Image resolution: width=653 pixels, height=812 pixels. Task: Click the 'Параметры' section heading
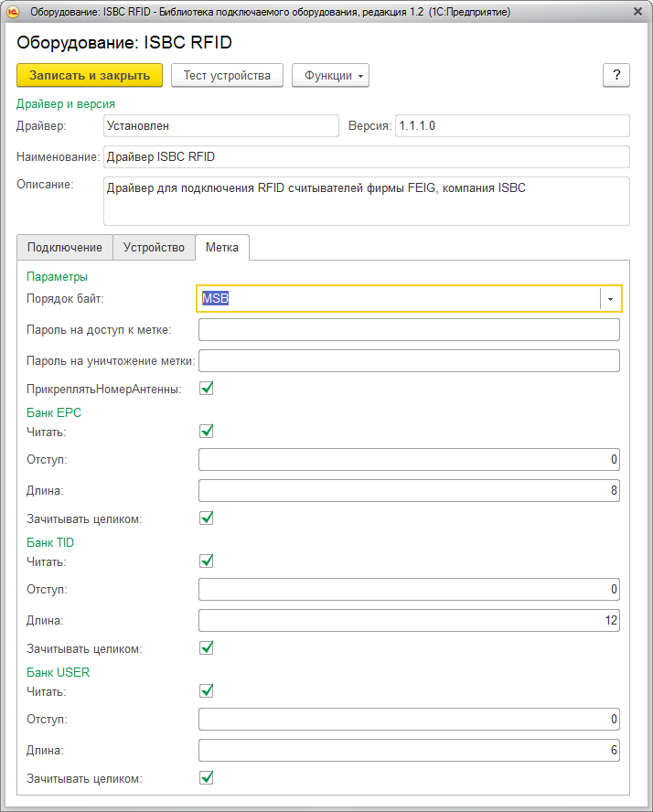tap(57, 277)
